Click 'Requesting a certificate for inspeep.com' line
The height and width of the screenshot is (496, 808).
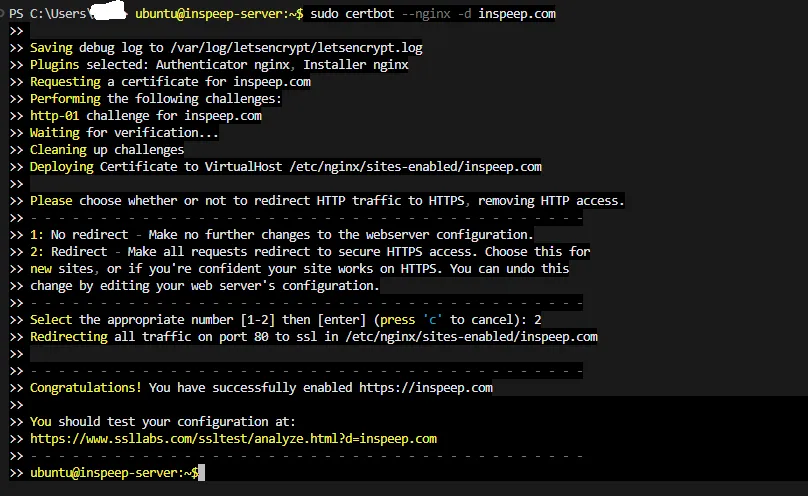pos(170,82)
